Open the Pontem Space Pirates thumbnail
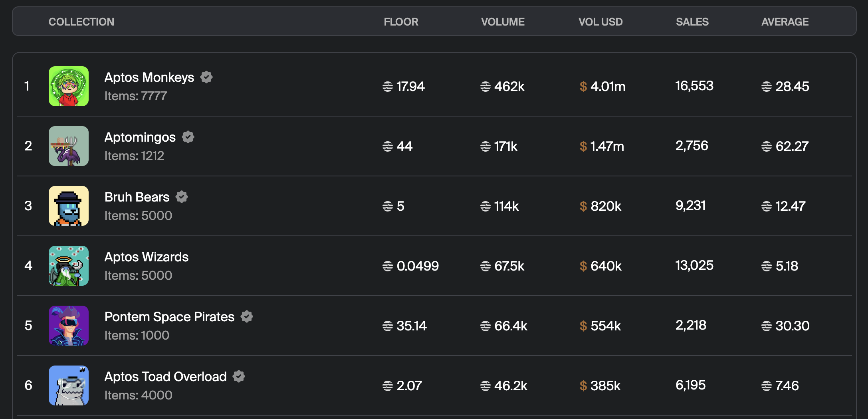Image resolution: width=868 pixels, height=419 pixels. tap(69, 326)
